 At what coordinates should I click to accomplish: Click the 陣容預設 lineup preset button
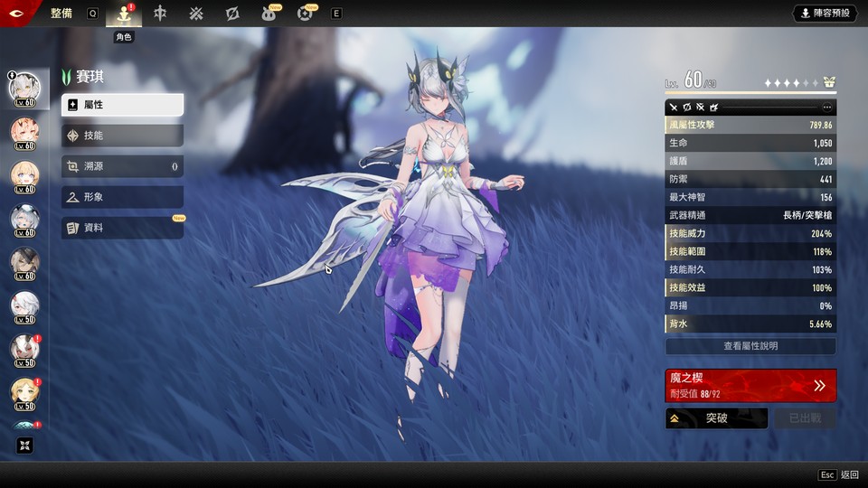click(x=826, y=14)
